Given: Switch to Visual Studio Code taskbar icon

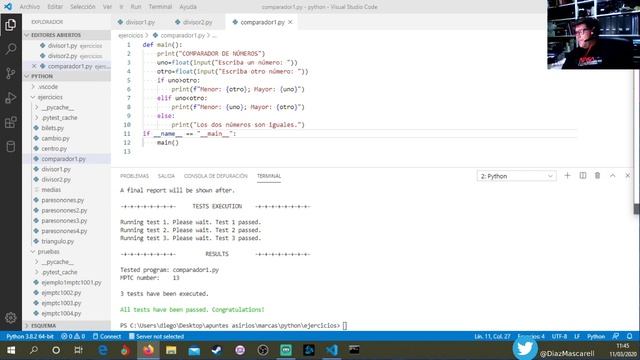Looking at the screenshot, I should pyautogui.click(x=331, y=350).
